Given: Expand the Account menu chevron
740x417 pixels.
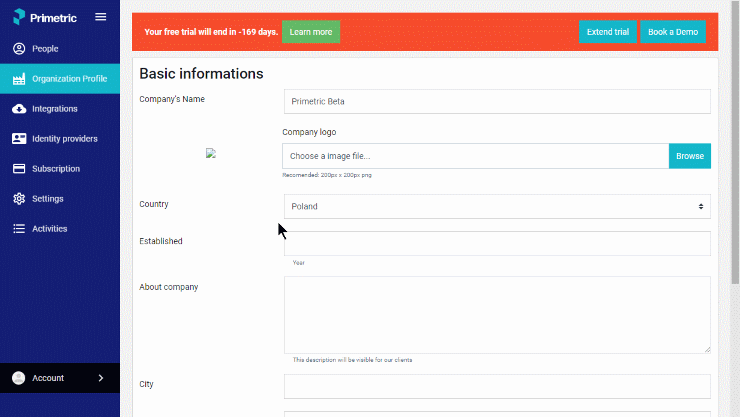Looking at the screenshot, I should point(101,378).
